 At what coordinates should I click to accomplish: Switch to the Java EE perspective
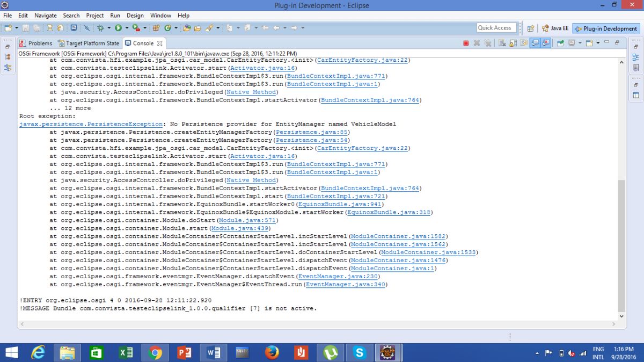pyautogui.click(x=555, y=28)
